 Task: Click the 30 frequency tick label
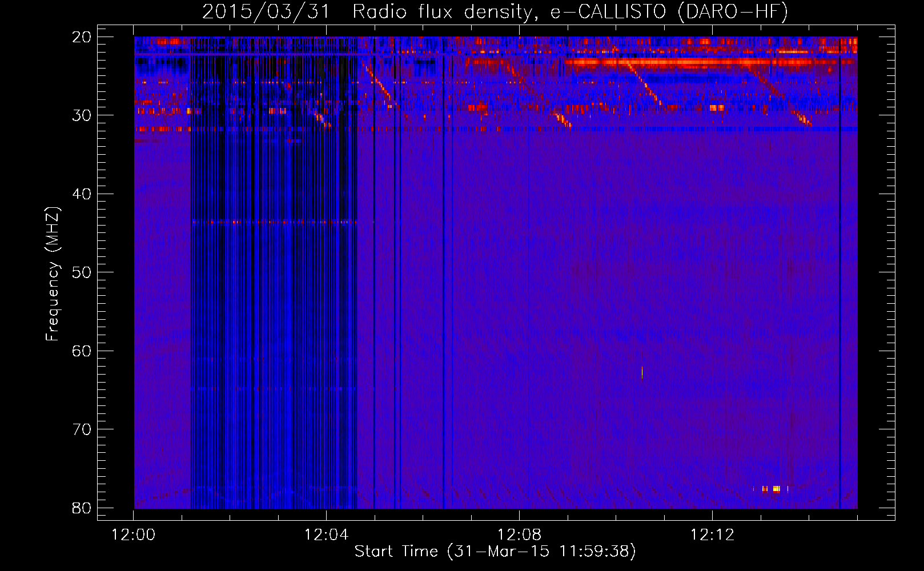coord(82,115)
